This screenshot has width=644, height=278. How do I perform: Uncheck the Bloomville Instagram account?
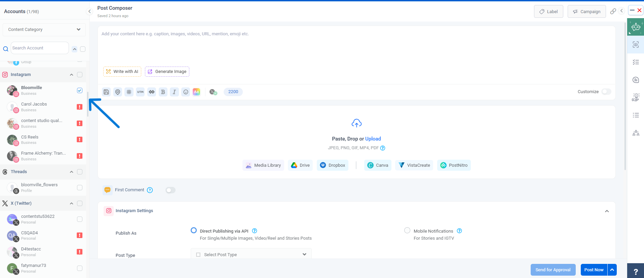pos(80,90)
